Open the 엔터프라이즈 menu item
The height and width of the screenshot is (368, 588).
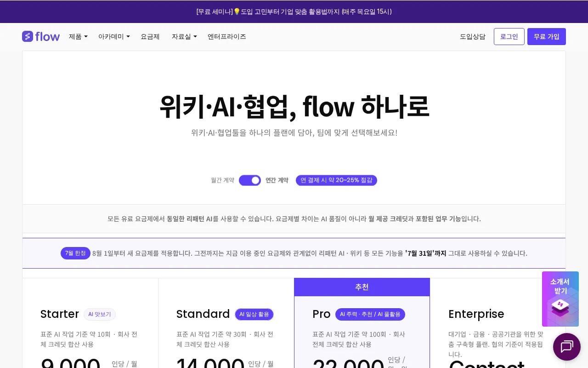227,36
